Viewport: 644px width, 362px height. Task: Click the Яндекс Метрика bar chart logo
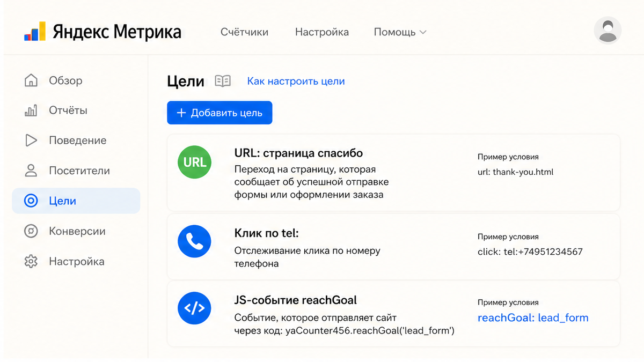(x=35, y=31)
